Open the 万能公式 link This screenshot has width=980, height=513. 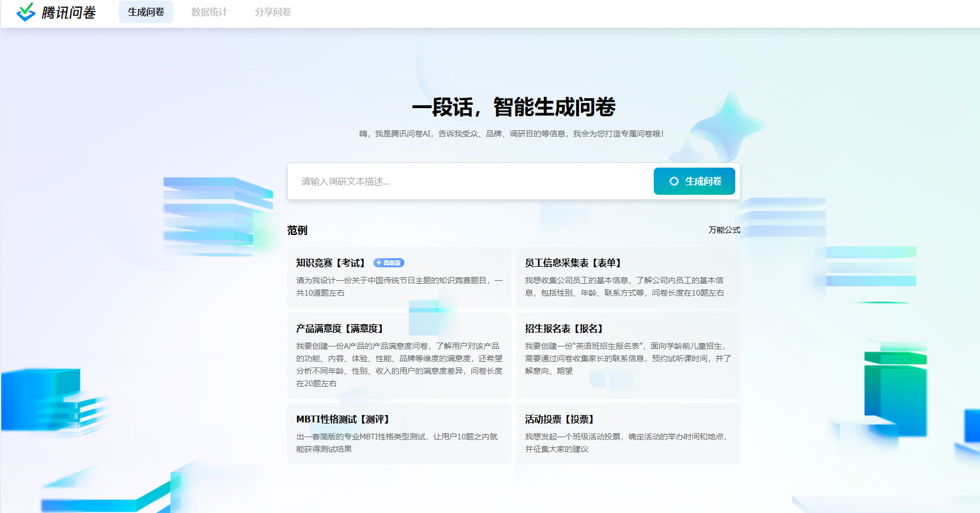pyautogui.click(x=724, y=230)
